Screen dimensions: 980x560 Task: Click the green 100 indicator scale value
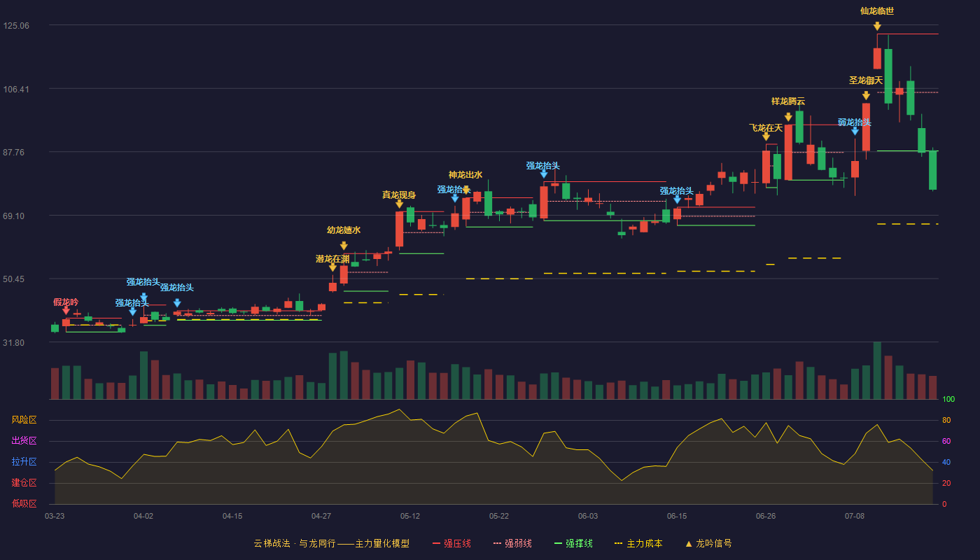tap(948, 400)
